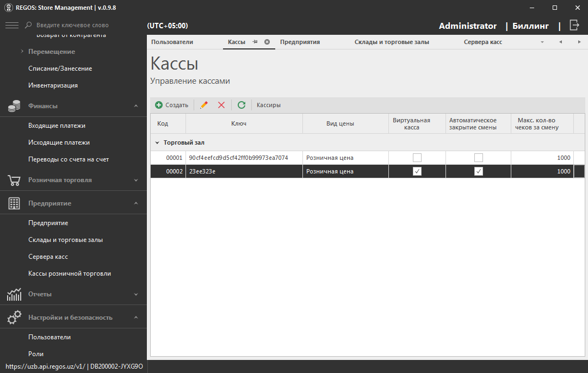Open Инвентаризация in sidebar

point(53,85)
